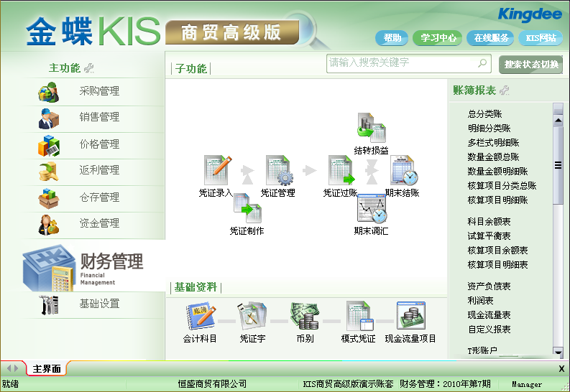The width and height of the screenshot is (570, 392).
Task: Click the magnifier search icon
Action: tap(483, 63)
